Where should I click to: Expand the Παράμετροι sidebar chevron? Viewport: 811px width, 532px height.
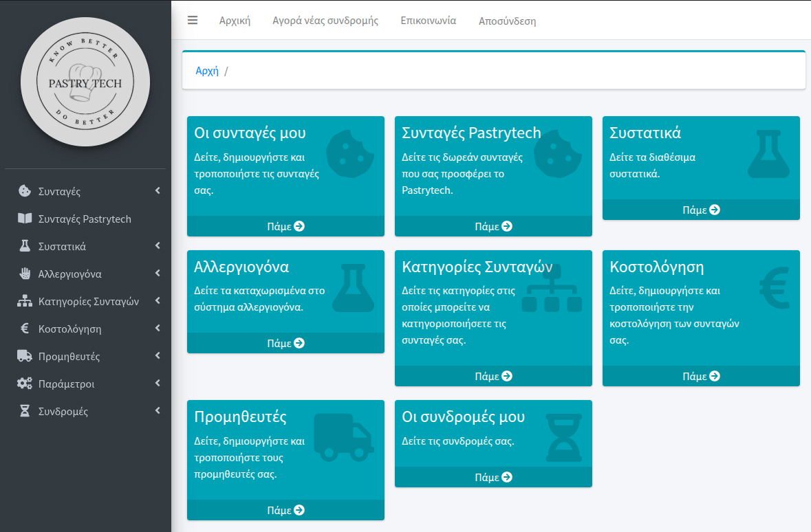coord(158,383)
